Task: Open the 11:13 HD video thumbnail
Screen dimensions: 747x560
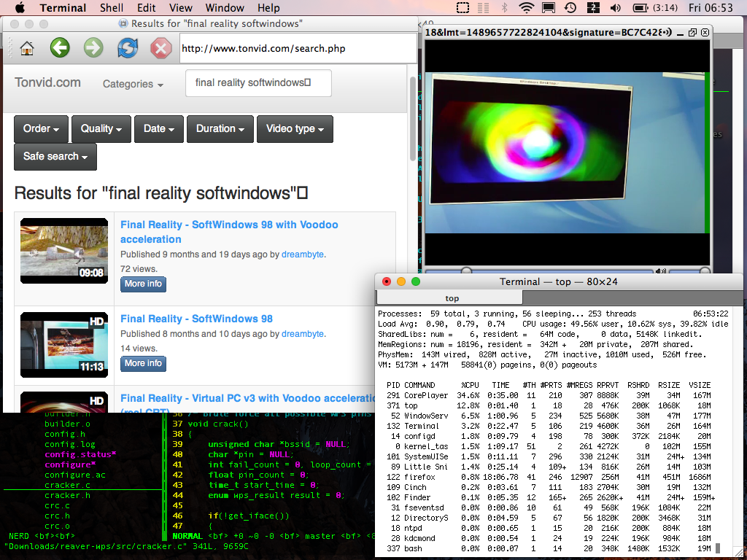Action: click(x=64, y=345)
